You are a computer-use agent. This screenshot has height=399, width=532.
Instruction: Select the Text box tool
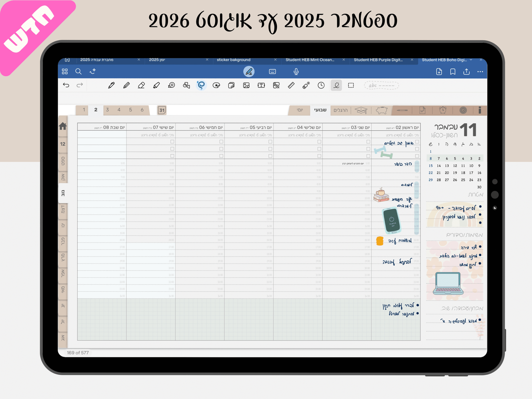click(261, 85)
